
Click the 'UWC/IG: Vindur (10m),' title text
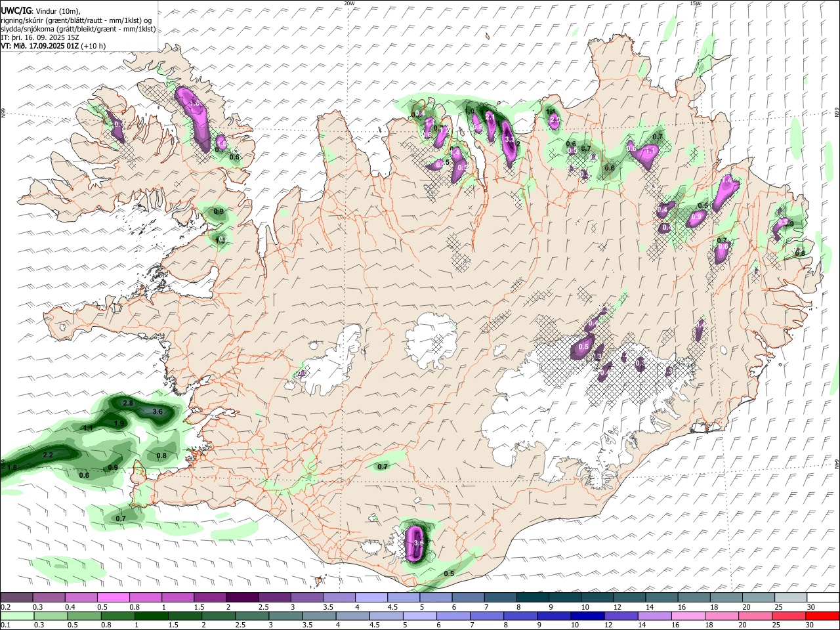pyautogui.click(x=41, y=10)
